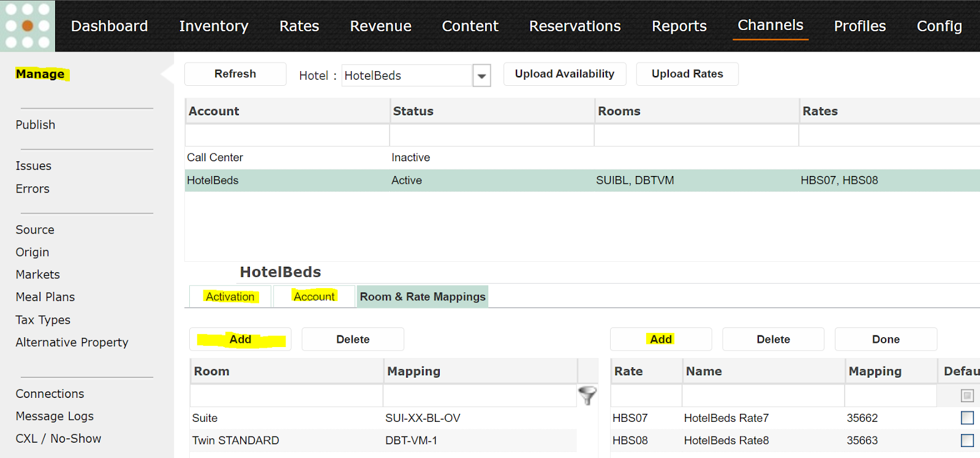Click mapping value SUI-XX-BL-OV
Viewport: 980px width, 458px height.
coord(423,418)
